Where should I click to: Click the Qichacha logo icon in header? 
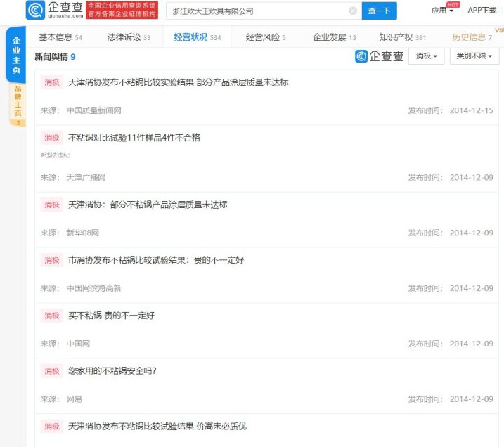[x=35, y=11]
